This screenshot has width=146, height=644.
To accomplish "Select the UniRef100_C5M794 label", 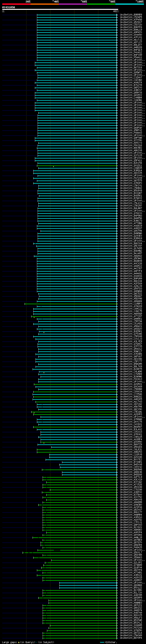I will pos(131,321).
